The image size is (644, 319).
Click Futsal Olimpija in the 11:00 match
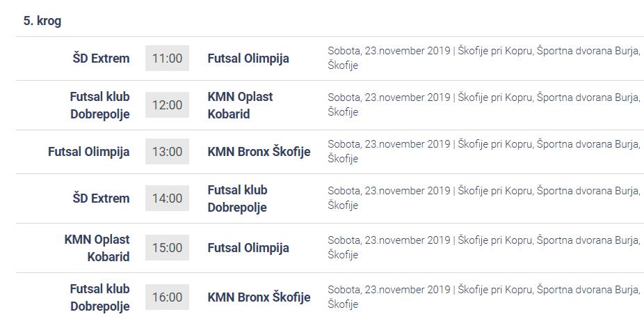248,59
